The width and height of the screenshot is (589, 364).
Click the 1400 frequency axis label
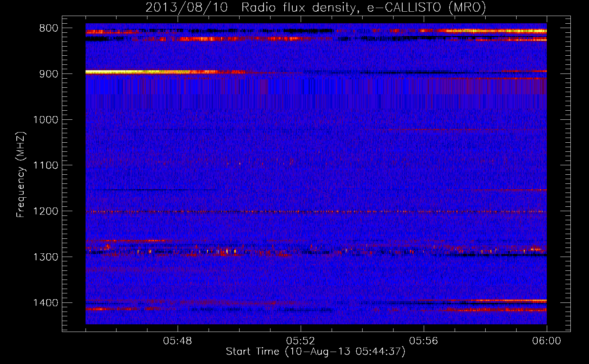46,303
